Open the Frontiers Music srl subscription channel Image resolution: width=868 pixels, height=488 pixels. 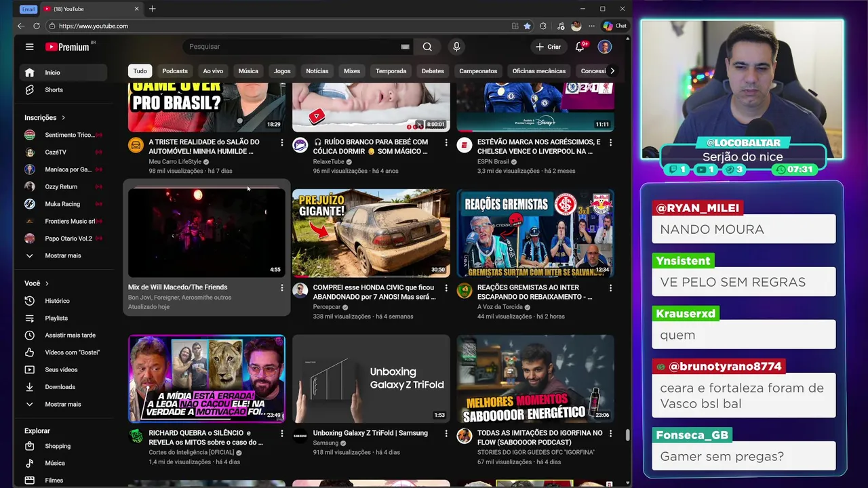coord(63,221)
